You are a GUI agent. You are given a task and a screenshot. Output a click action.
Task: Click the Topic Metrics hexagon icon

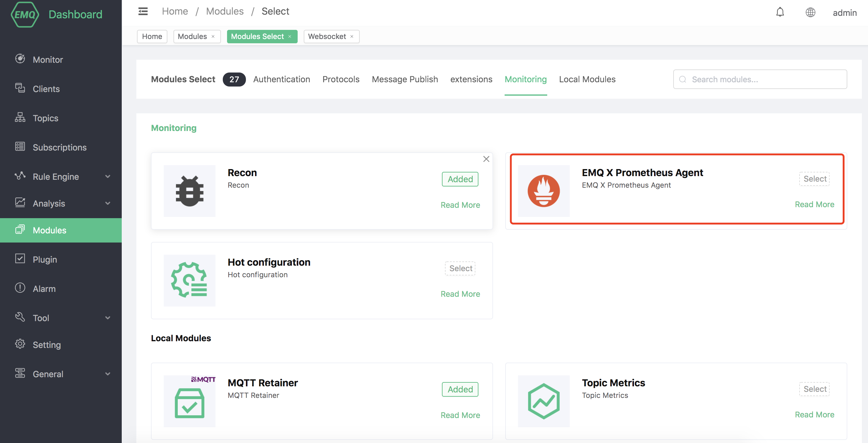click(x=544, y=401)
